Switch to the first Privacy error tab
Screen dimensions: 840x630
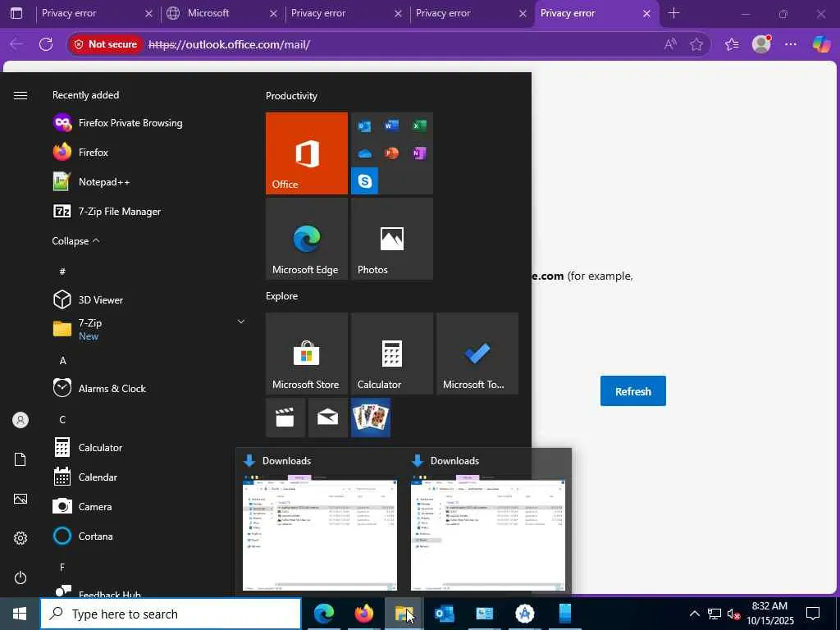(97, 13)
